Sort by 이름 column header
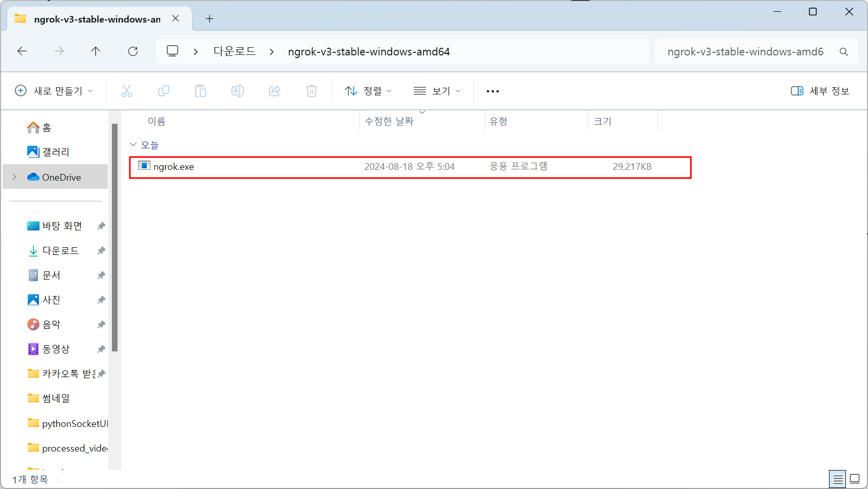868x489 pixels. 157,121
